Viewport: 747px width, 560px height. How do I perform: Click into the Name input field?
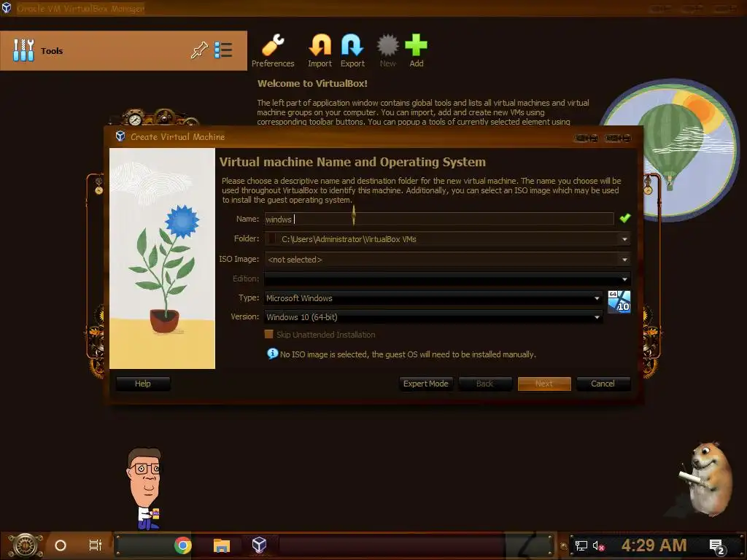pos(438,219)
